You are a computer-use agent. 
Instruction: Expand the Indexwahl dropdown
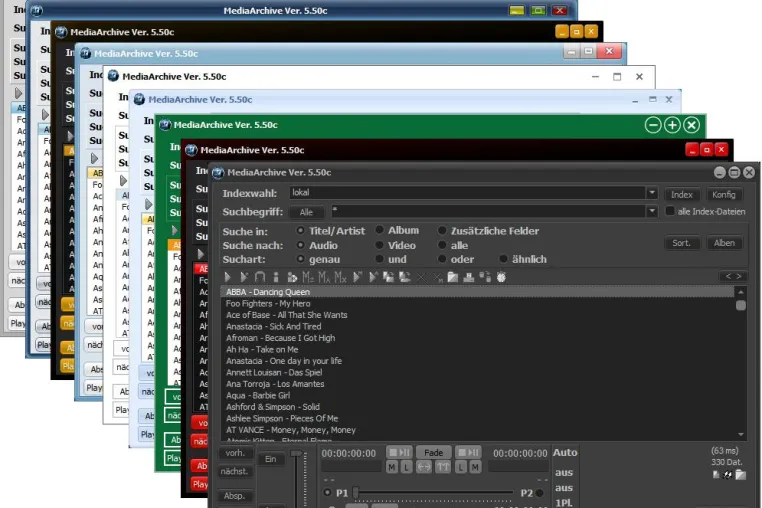652,193
